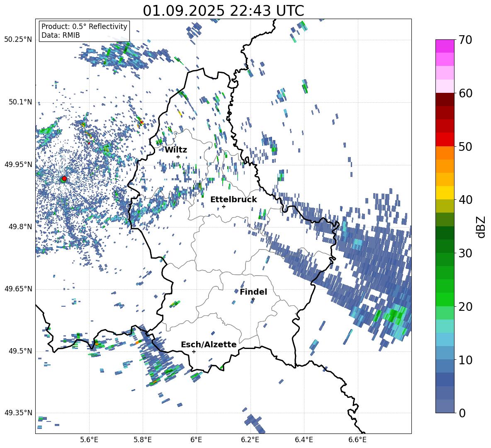Click the 6.2°E longitude label
Screen dimensions: 491x448
pyautogui.click(x=250, y=440)
